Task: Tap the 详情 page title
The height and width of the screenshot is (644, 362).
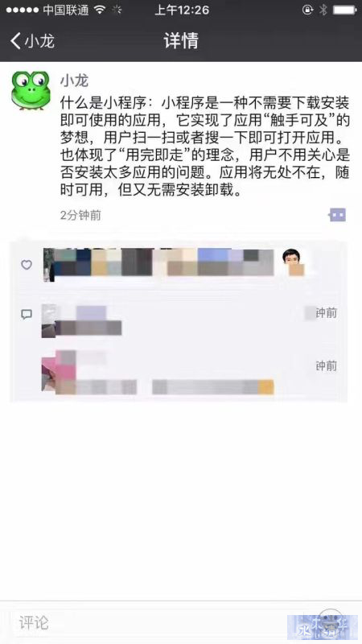Action: tap(181, 41)
